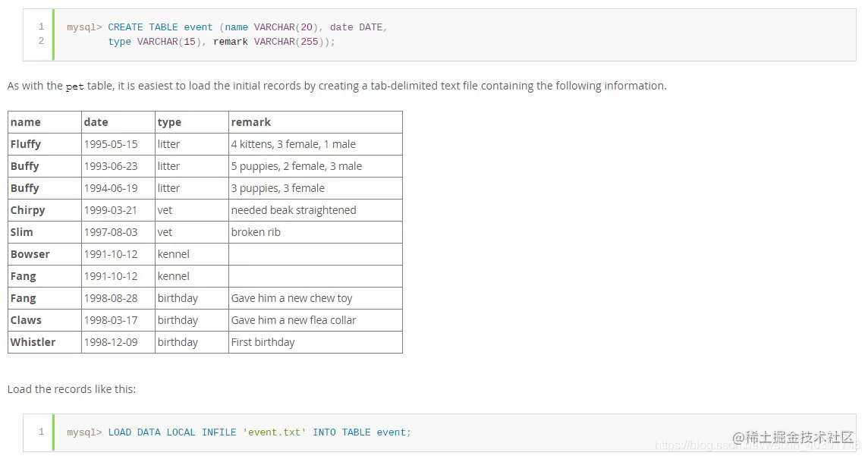This screenshot has width=868, height=459.
Task: Click 'birthday' in the 1998-08-28 row
Action: tap(178, 298)
